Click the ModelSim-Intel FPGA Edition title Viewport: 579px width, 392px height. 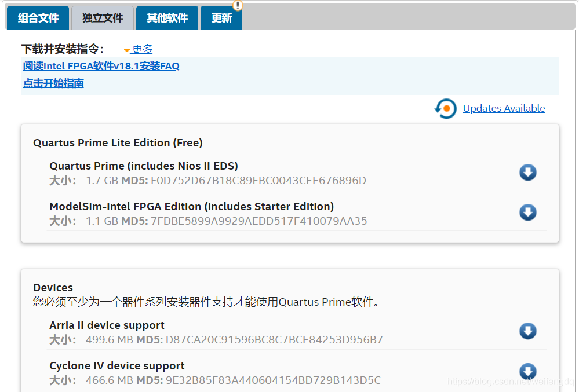pyautogui.click(x=192, y=207)
